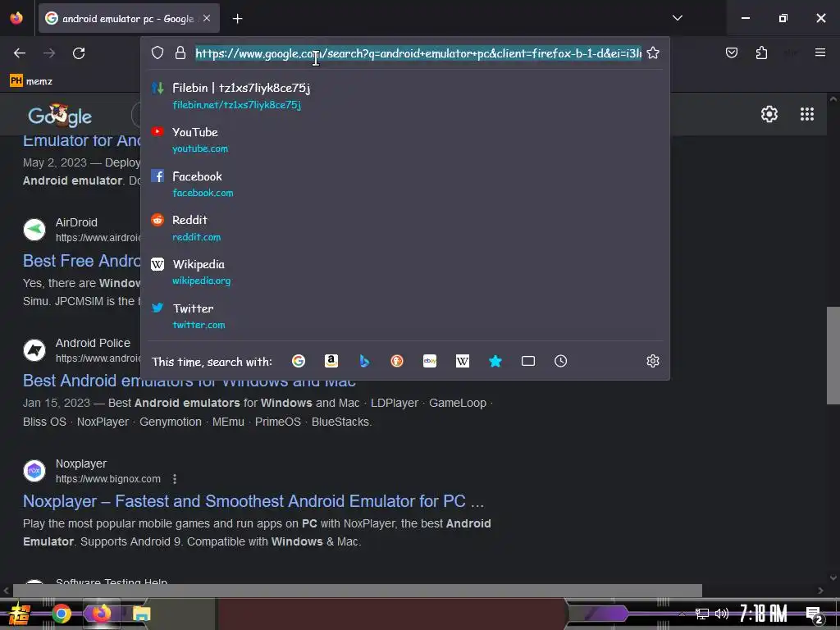This screenshot has width=840, height=630.
Task: Click the volume speaker tray icon
Action: [x=722, y=614]
